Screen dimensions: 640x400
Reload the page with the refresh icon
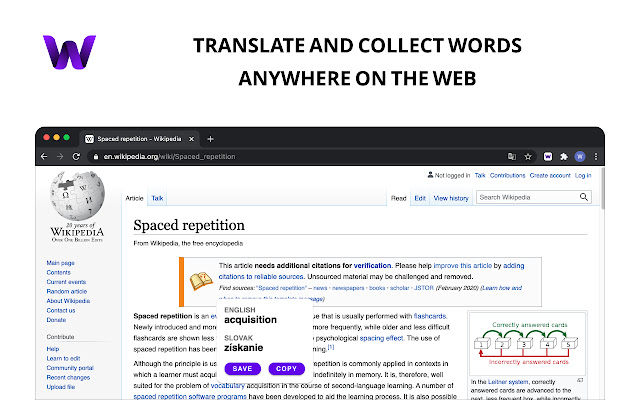[76, 156]
